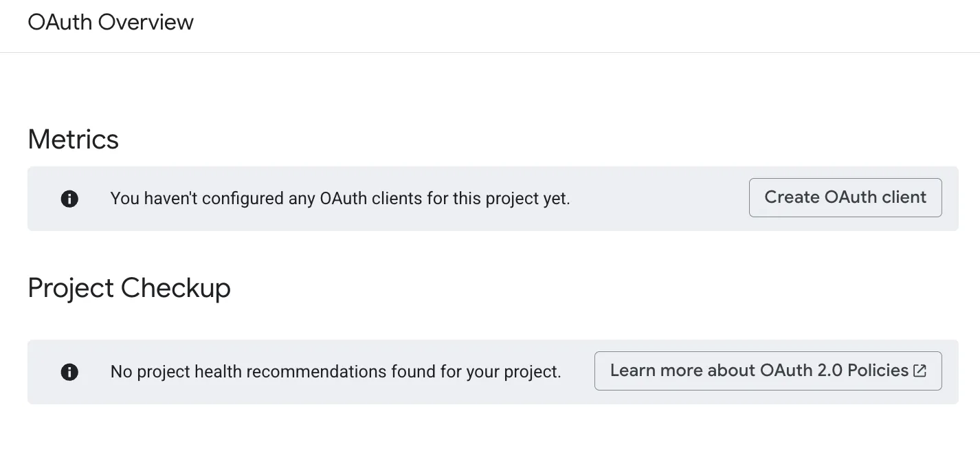Screen dimensions: 980x451
Task: Click the OAuth clients notification message text
Action: tap(339, 199)
